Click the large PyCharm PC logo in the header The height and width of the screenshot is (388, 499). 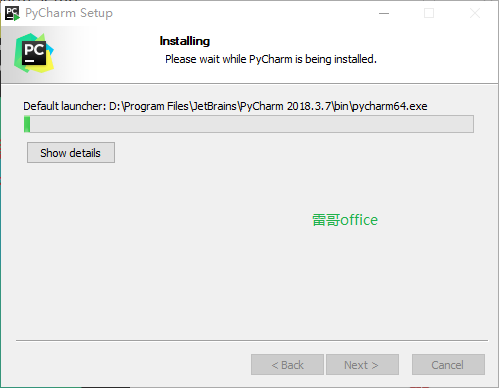coord(34,53)
